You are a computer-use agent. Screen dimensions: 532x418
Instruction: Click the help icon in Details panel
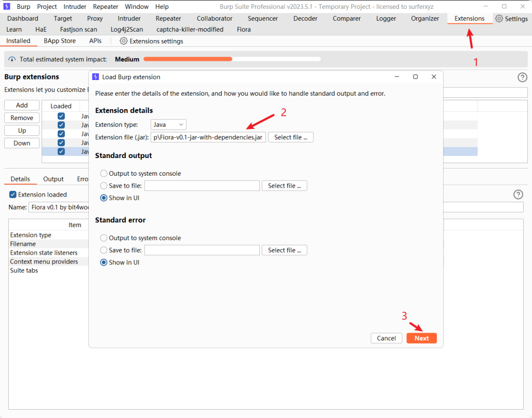click(518, 194)
